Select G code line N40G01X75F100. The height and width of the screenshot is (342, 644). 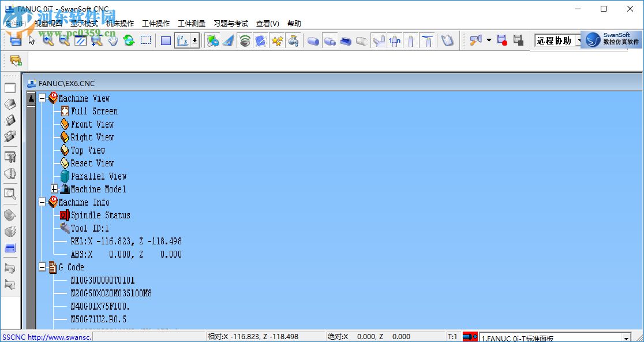point(100,307)
